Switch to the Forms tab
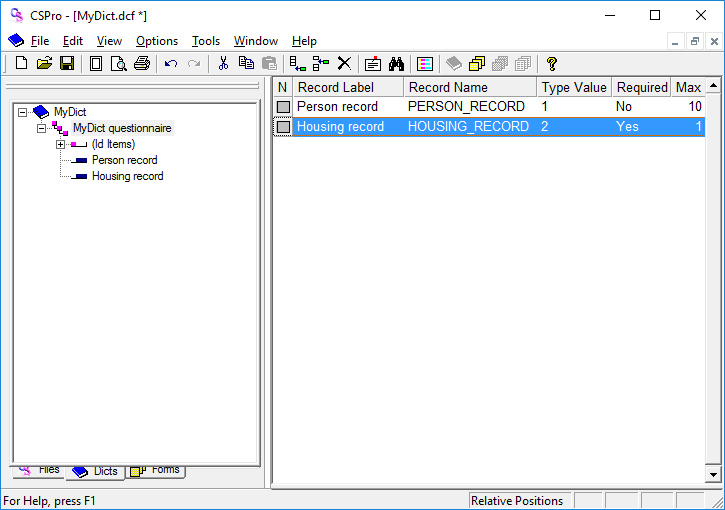Screen dimensions: 725x510 point(158,470)
